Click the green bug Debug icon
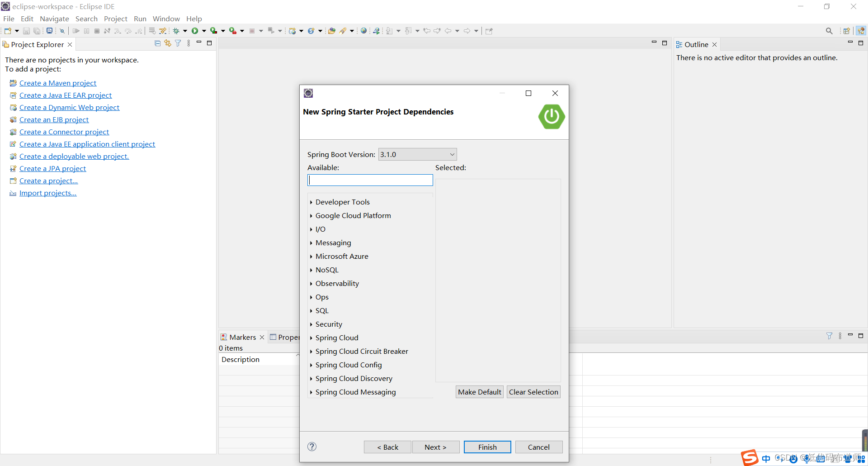This screenshot has height=466, width=868. (176, 31)
